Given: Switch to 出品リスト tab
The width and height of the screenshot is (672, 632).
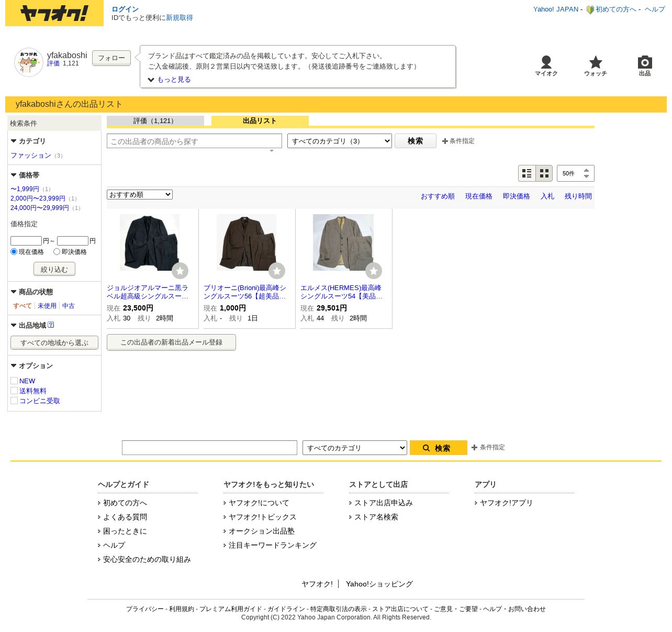Looking at the screenshot, I should (260, 121).
